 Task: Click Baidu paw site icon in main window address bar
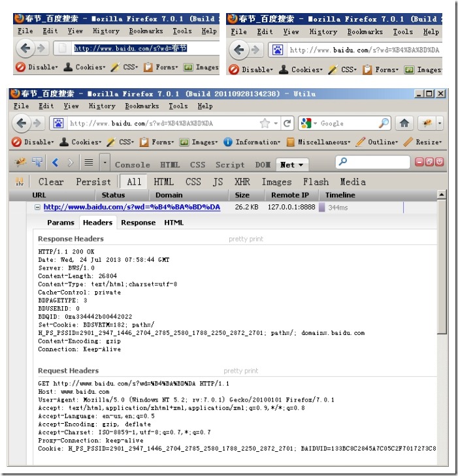click(58, 123)
